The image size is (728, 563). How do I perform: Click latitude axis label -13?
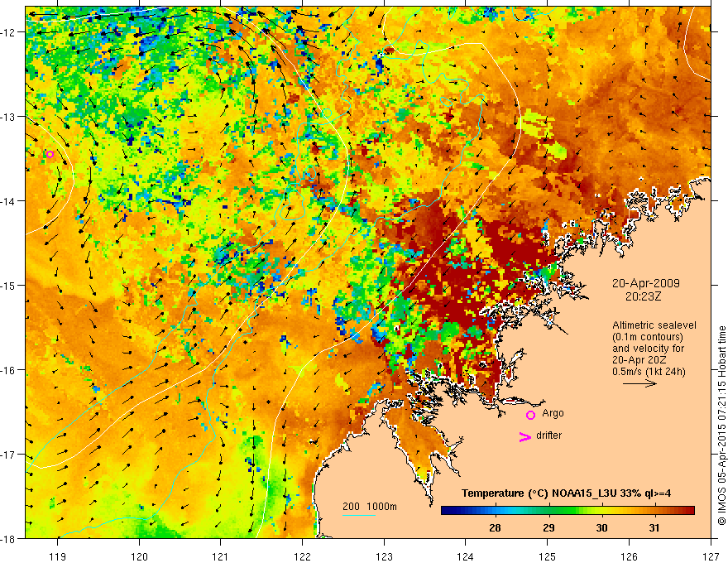pos(8,117)
